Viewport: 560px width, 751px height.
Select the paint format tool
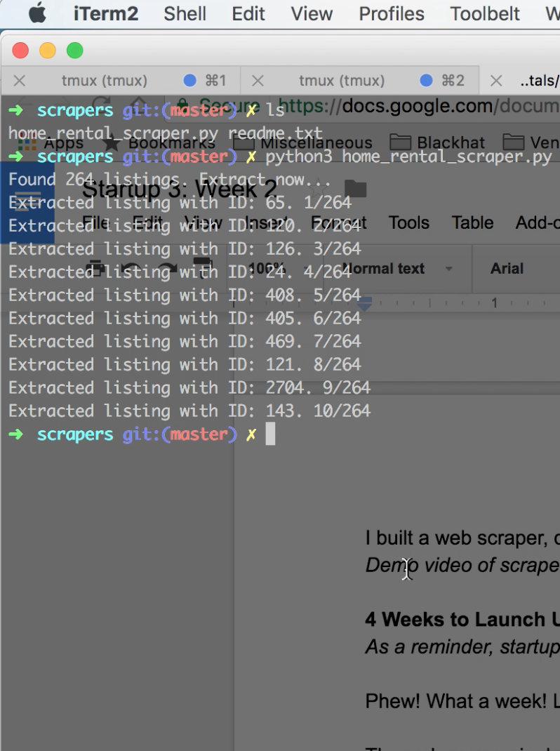tap(202, 268)
